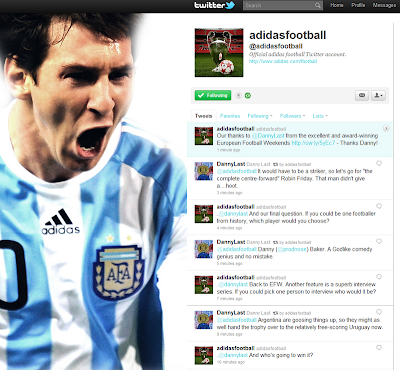Click @adidasfootball mention in the Danny Baker tweet
Image resolution: width=400 pixels, height=370 pixels.
point(237,249)
